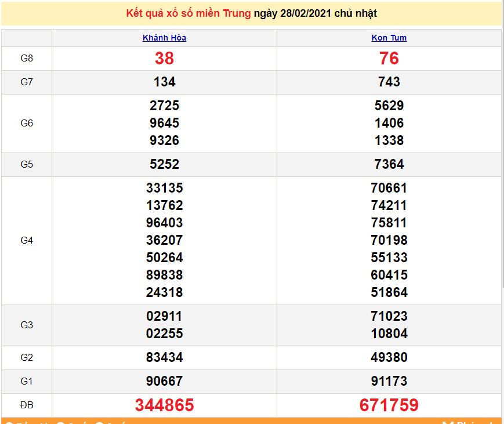Select Kon Tum G2 number 49380

tap(389, 358)
